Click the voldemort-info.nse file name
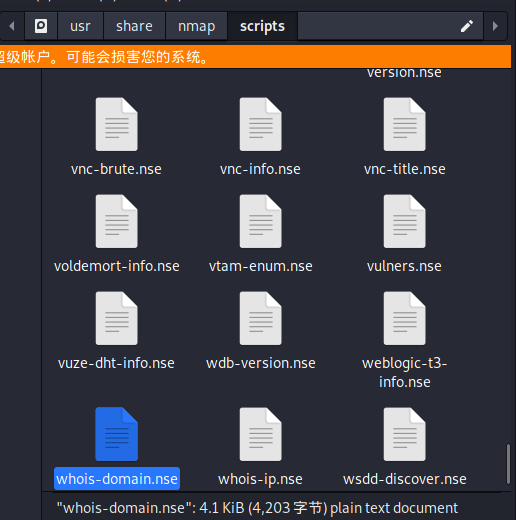 tap(117, 266)
